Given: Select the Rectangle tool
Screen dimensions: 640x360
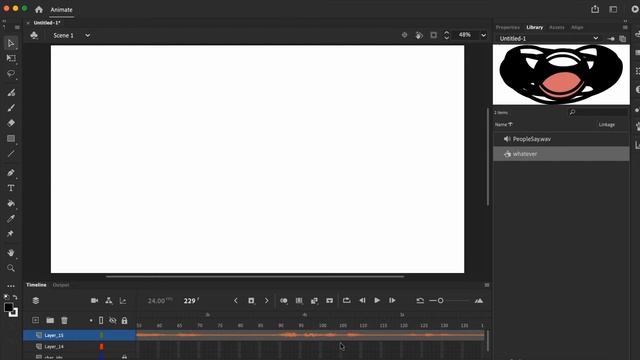Looking at the screenshot, I should tap(11, 139).
